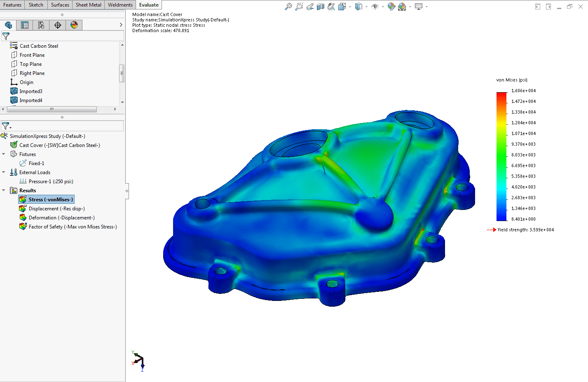Open the PropertyManager tab icon
The width and height of the screenshot is (588, 382).
[25, 25]
